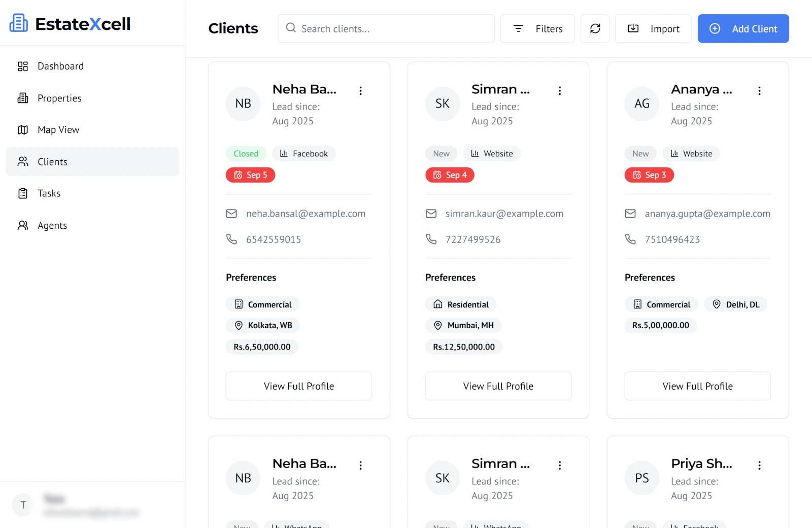Click Website source tag on Ananya card
The image size is (812, 528).
pyautogui.click(x=691, y=154)
